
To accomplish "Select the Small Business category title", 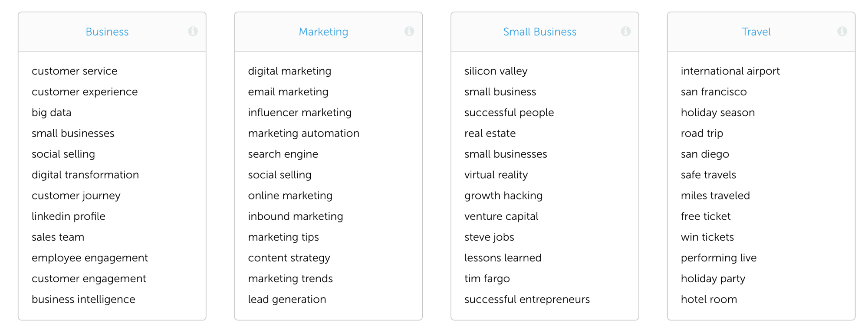I will [x=539, y=32].
